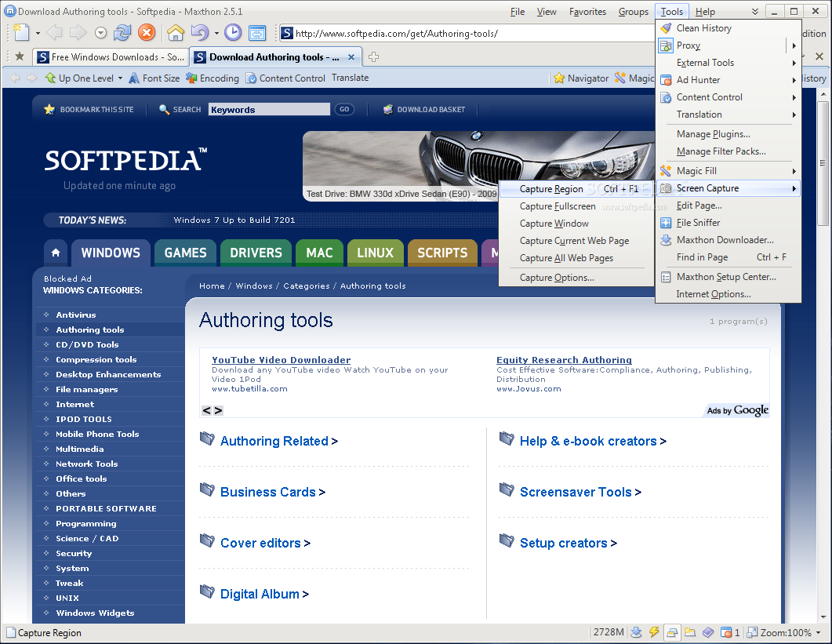The width and height of the screenshot is (832, 644).
Task: Click the Download Basket icon
Action: (388, 109)
